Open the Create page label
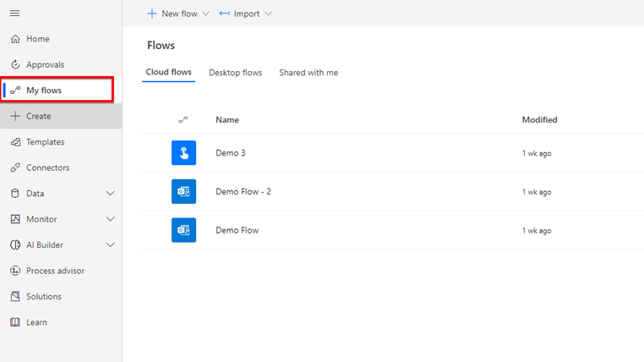 [x=39, y=116]
